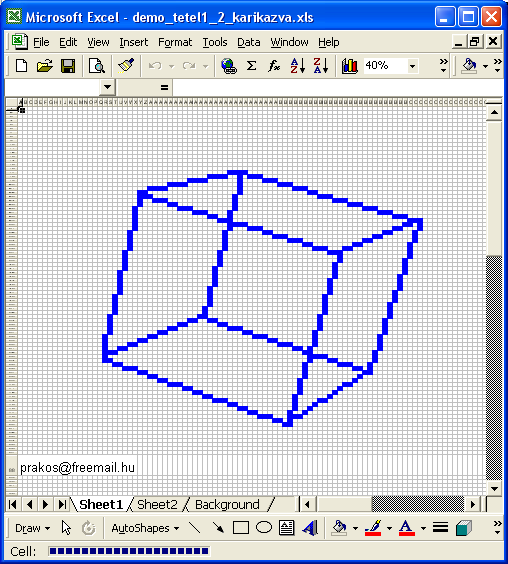Select the Sheet1 tab
This screenshot has height=564, width=508.
(101, 504)
